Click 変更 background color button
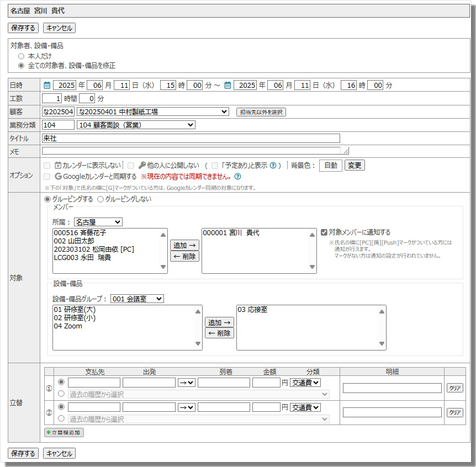Viewport: 476px width, 467px height. 355,166
